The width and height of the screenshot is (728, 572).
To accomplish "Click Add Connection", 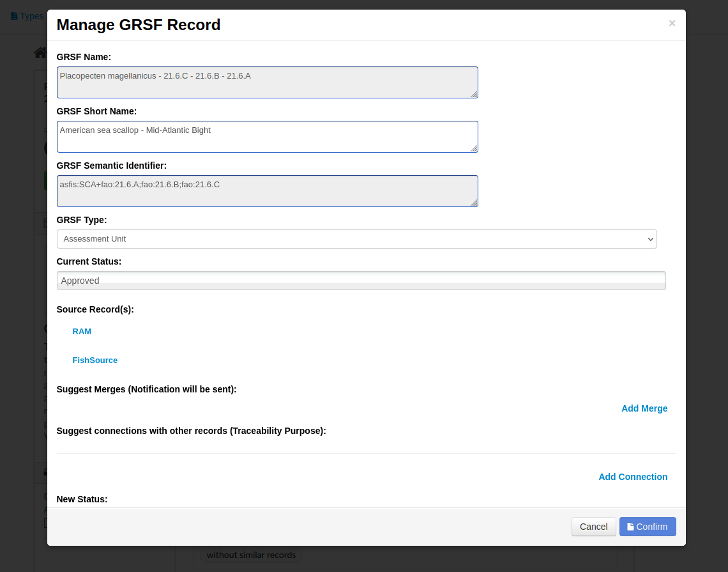I will click(633, 477).
